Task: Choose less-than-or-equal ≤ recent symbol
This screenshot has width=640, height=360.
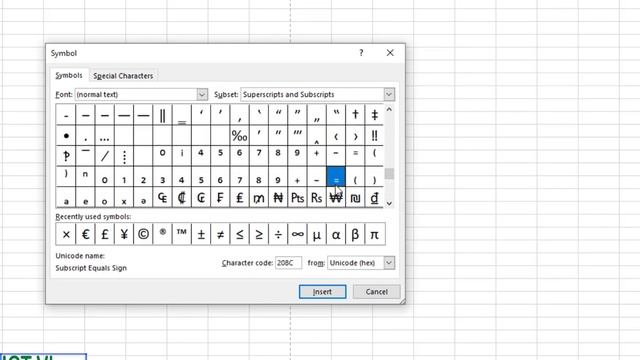Action: 240,234
